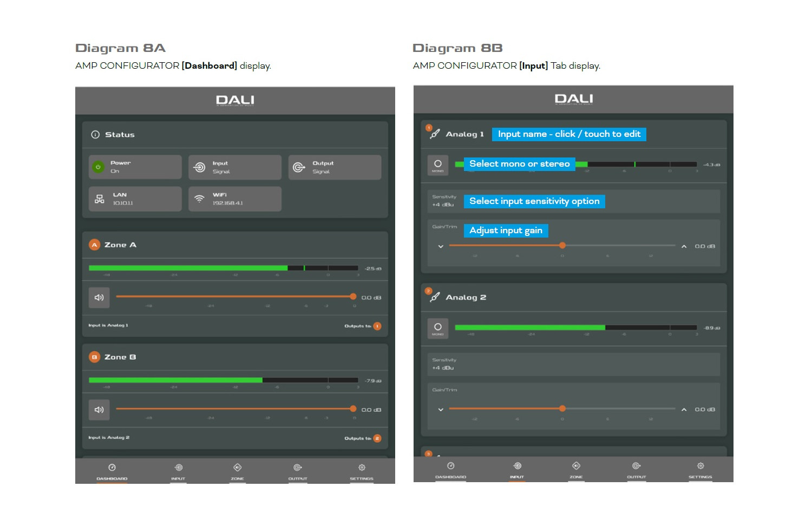This screenshot has width=812, height=526.
Task: Click the Analog 2 jack plug icon
Action: (x=435, y=297)
